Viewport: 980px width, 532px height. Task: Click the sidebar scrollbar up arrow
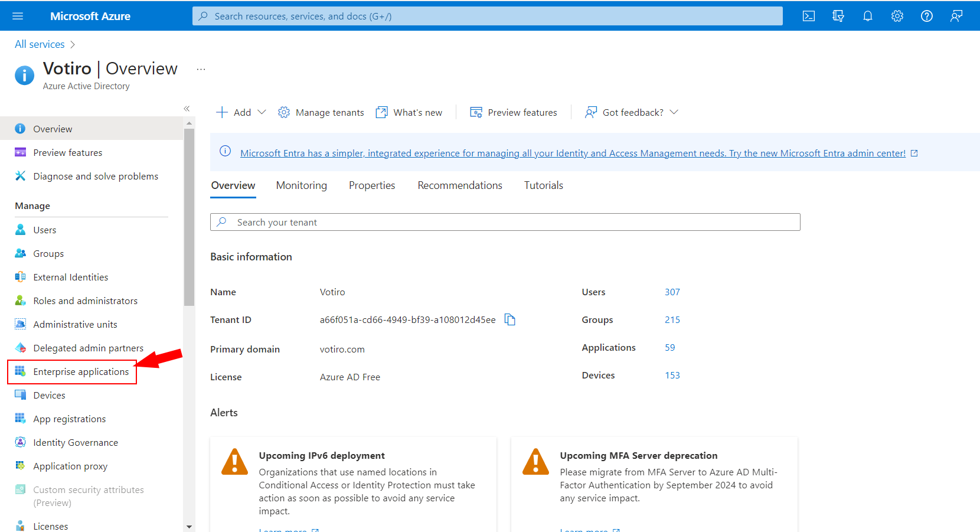189,123
